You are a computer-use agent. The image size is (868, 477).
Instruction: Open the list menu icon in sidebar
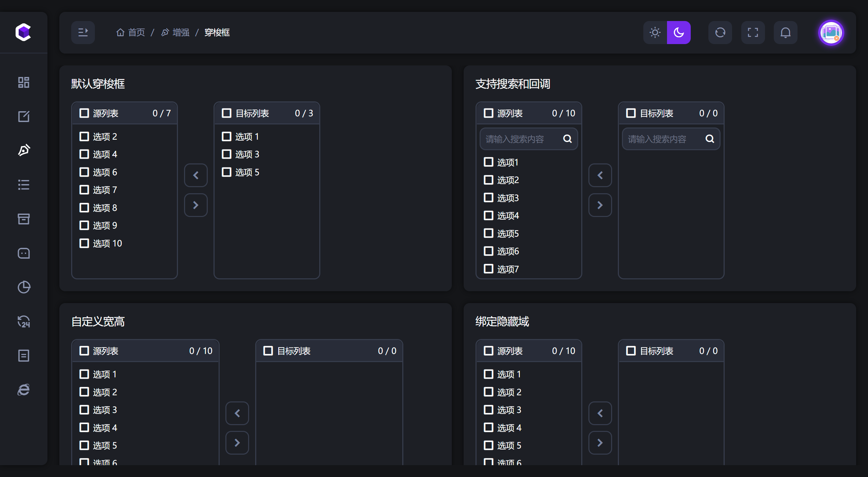[23, 184]
